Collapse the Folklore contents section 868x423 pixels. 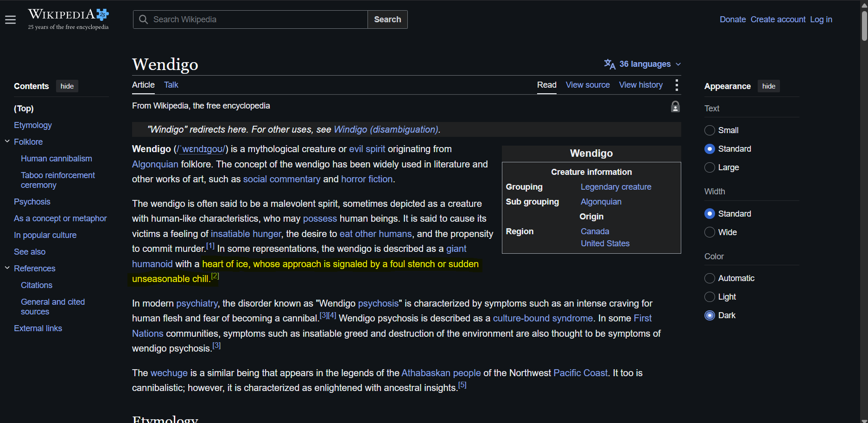click(7, 141)
